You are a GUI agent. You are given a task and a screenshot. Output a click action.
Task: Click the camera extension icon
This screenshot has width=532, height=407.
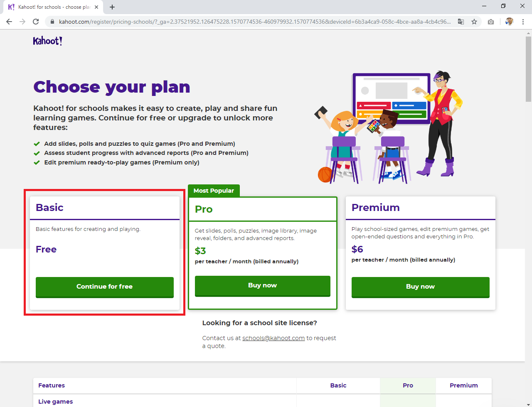pyautogui.click(x=491, y=22)
